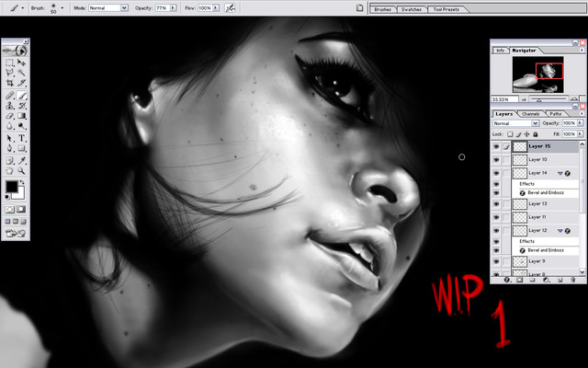The width and height of the screenshot is (588, 368).
Task: Select the Slice tool
Action: (x=21, y=83)
